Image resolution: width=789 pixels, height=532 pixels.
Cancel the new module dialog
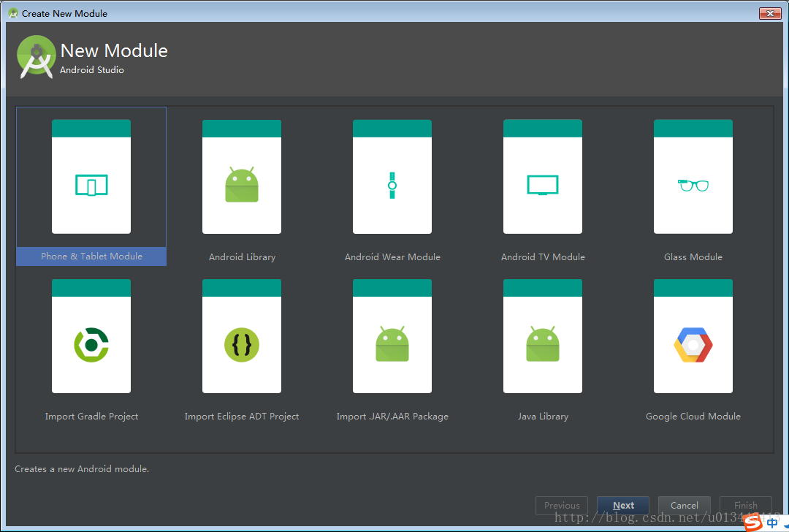pyautogui.click(x=685, y=505)
